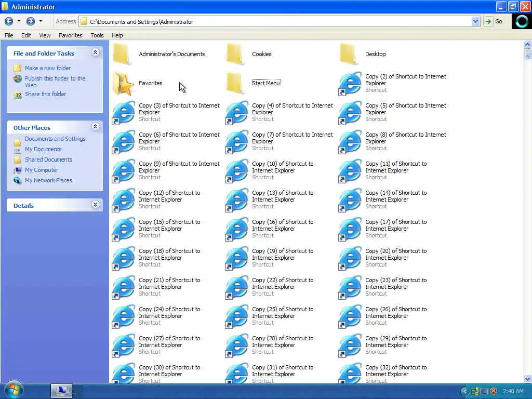This screenshot has height=399, width=532.
Task: Select the Cookies folder icon
Action: tap(235, 54)
